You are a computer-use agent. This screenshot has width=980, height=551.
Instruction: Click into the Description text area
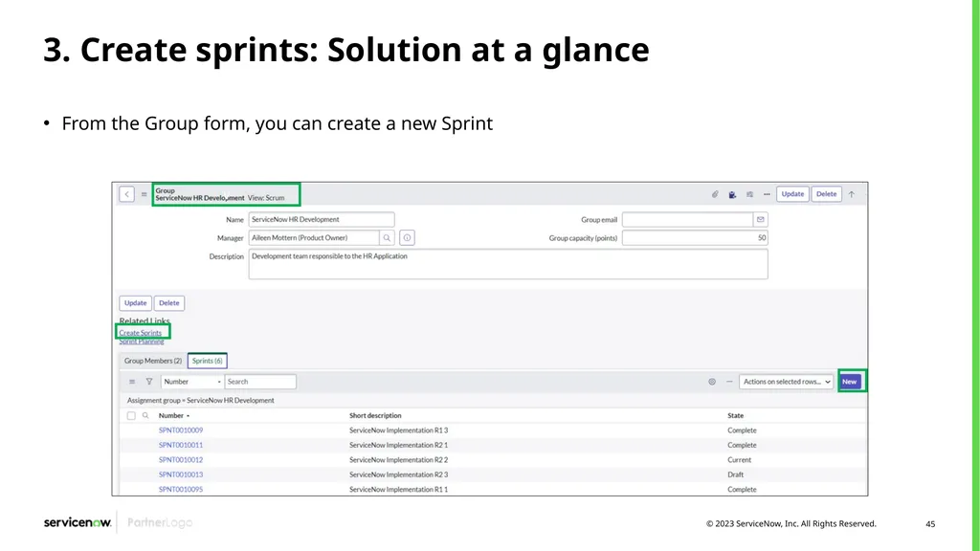pyautogui.click(x=508, y=264)
